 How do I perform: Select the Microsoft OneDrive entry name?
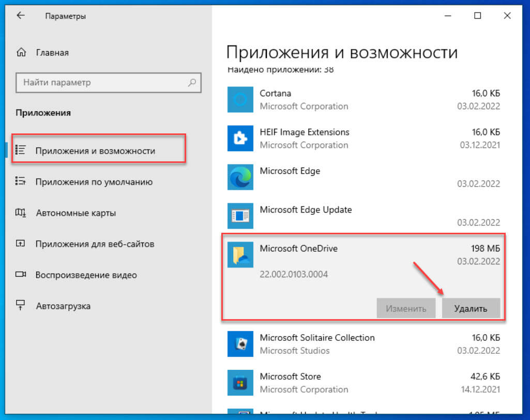[x=299, y=249]
